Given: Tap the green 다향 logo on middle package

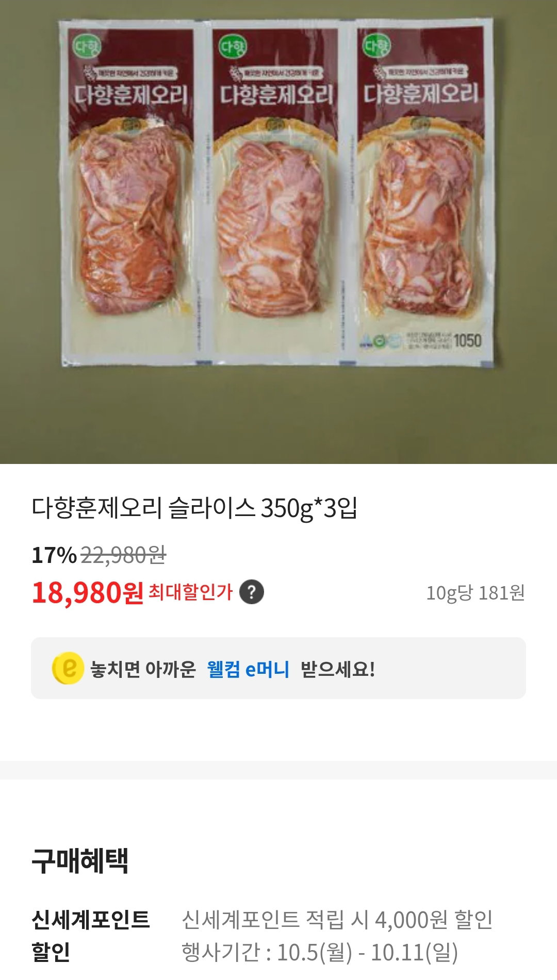Looking at the screenshot, I should pyautogui.click(x=233, y=47).
